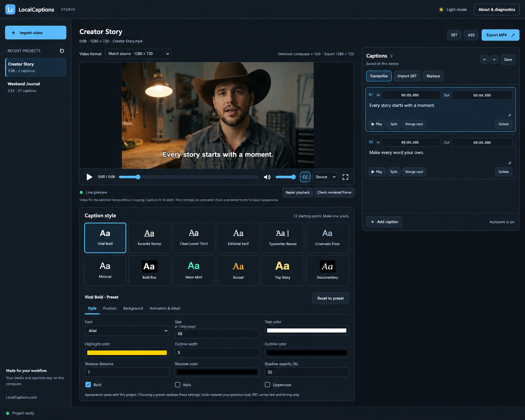Delete caption 01

(504, 124)
